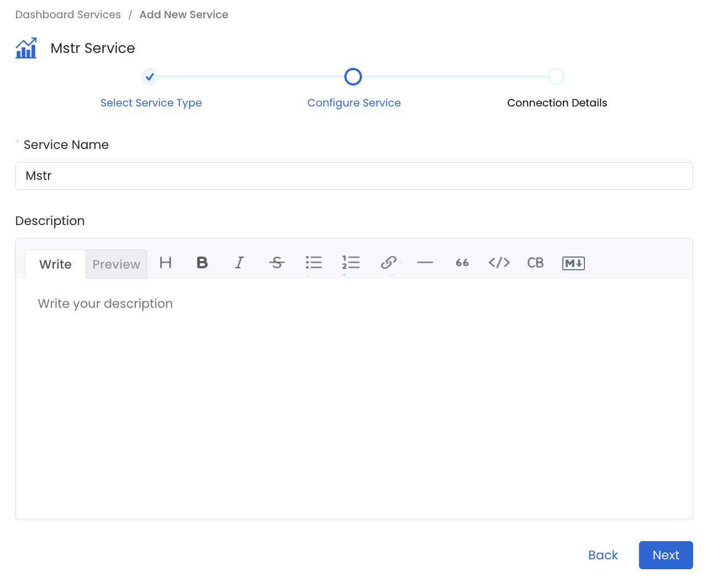724x588 pixels.
Task: Insert inline code formatting
Action: coord(499,263)
